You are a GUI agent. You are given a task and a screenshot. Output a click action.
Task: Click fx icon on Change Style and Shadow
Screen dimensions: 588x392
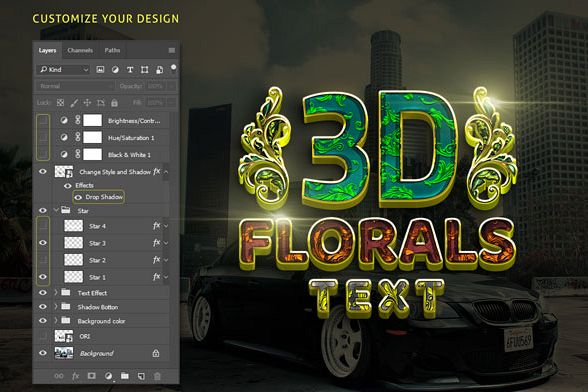tap(156, 172)
